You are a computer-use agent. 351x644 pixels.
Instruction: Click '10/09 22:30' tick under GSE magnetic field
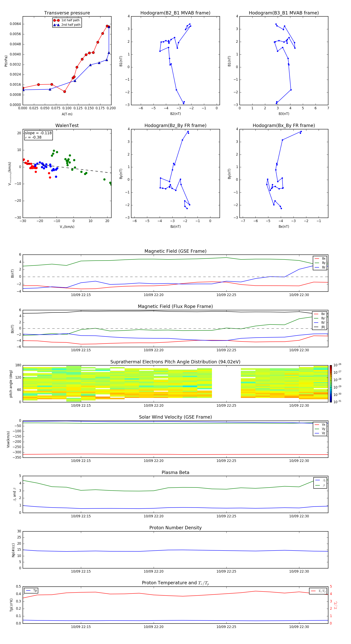pyautogui.click(x=299, y=295)
